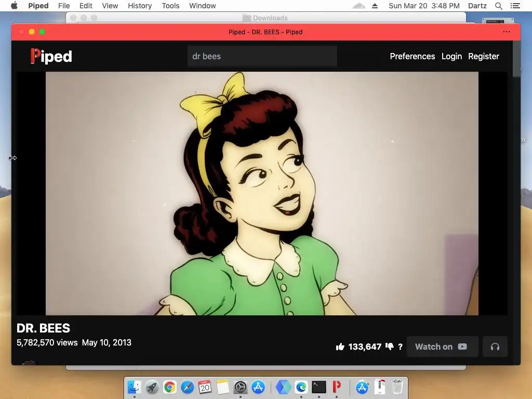Open the three-dots window menu

[507, 32]
